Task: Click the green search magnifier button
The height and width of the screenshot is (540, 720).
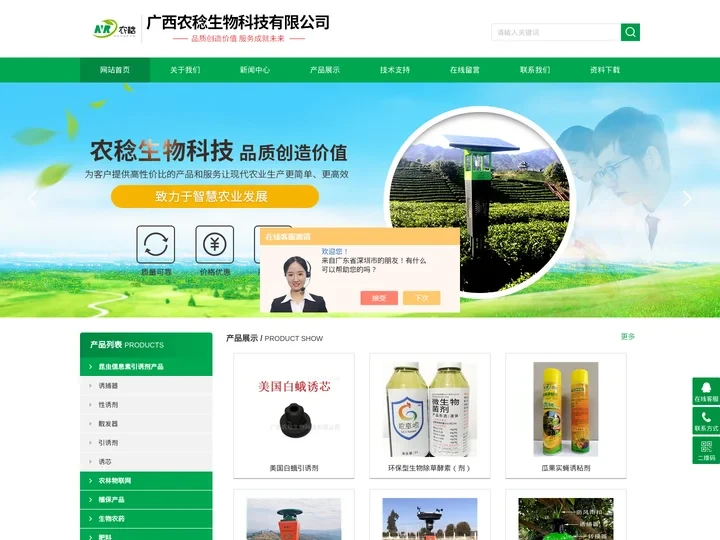Action: [x=630, y=32]
